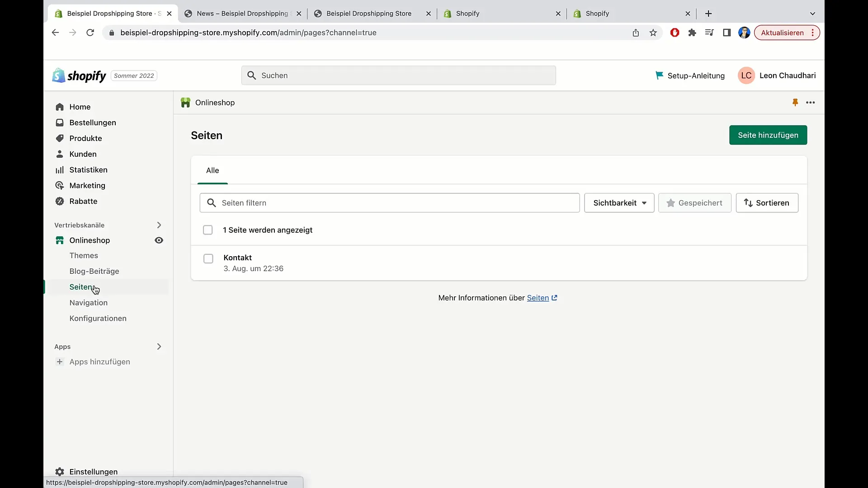Click the Einstellungen settings gear icon

click(x=60, y=471)
